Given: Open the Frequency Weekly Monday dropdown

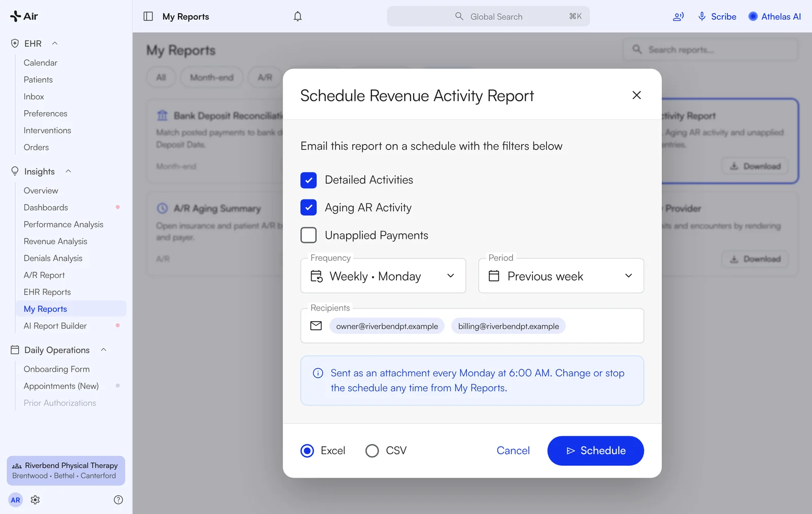Looking at the screenshot, I should 383,276.
